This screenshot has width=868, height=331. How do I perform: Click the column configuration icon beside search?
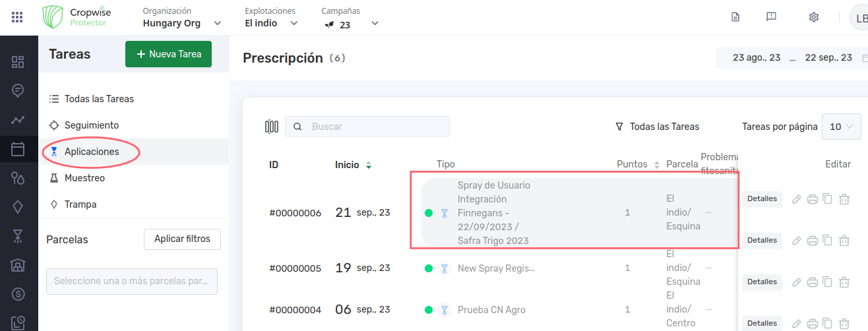[272, 127]
